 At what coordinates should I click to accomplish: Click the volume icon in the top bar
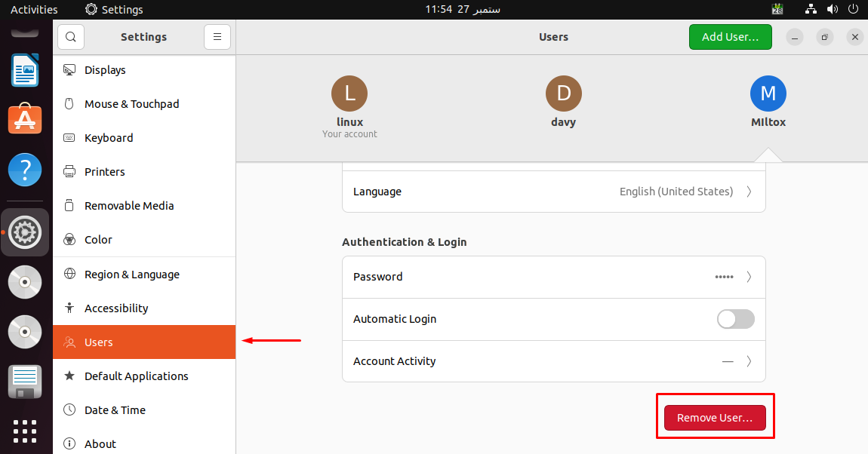point(833,9)
